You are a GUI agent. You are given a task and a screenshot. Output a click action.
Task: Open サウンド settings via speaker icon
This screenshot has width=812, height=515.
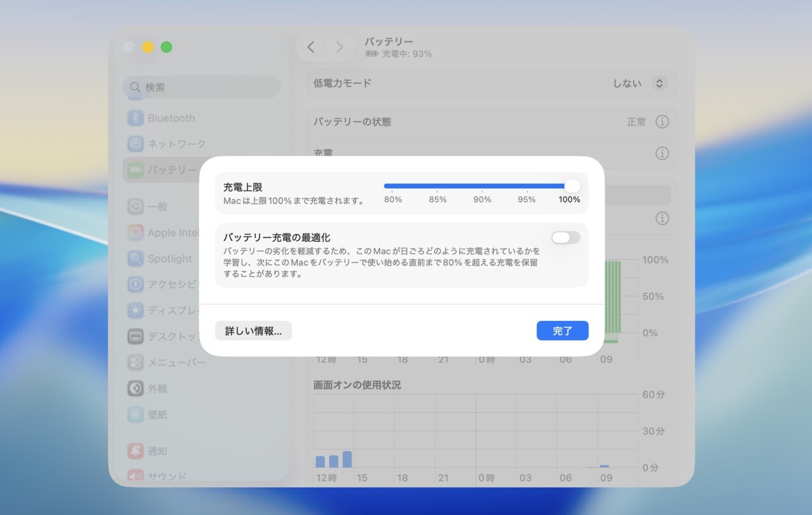(135, 476)
